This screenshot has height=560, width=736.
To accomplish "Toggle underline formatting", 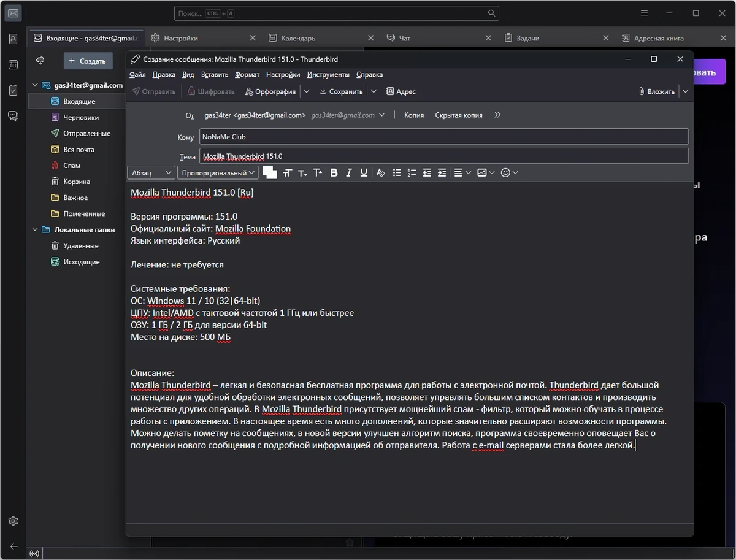I will pos(364,173).
